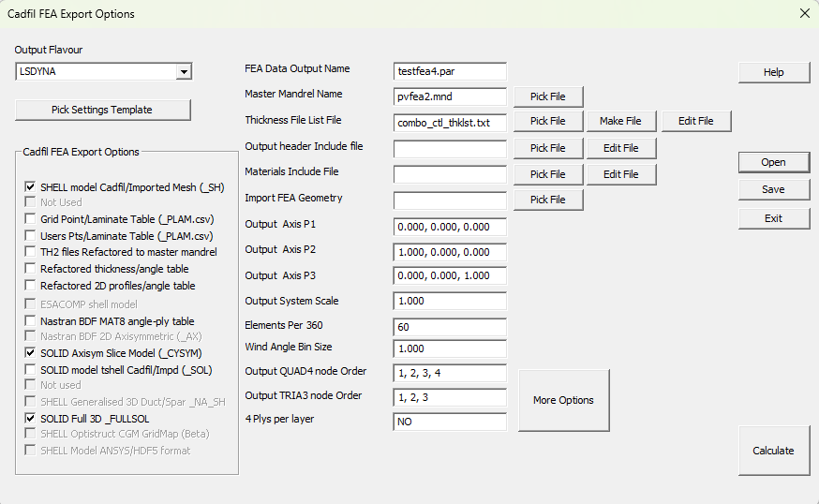The height and width of the screenshot is (504, 819).
Task: Click FEA Data Output Name field
Action: point(450,71)
